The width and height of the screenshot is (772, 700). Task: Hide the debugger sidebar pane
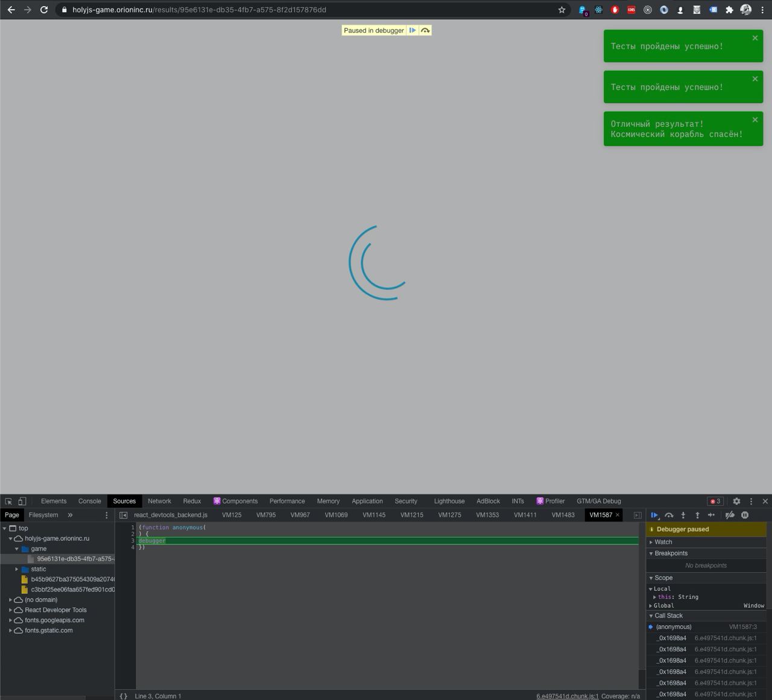[x=638, y=515]
